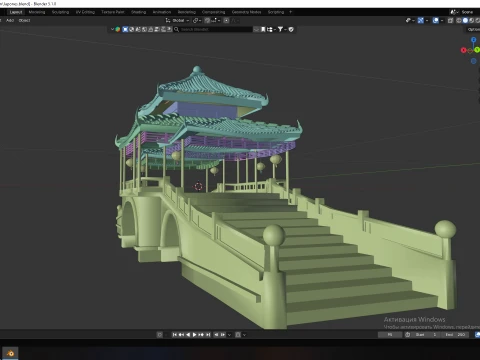Open the Scripting workspace tab
The width and height of the screenshot is (480, 360).
(276, 12)
